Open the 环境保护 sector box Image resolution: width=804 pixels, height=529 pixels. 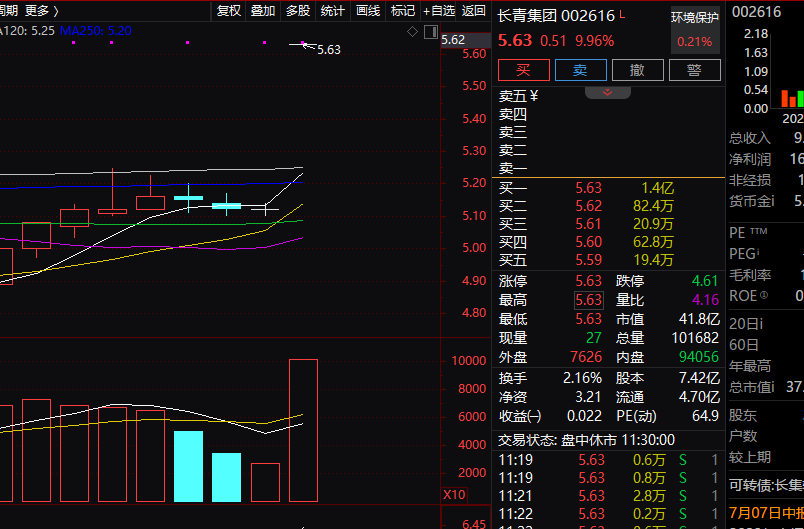pyautogui.click(x=695, y=30)
